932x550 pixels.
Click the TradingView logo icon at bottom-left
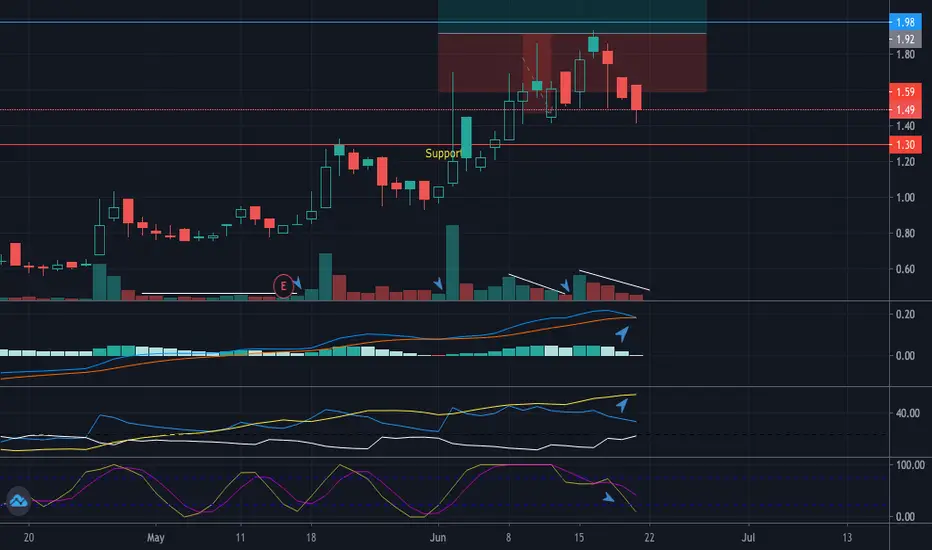[x=18, y=501]
